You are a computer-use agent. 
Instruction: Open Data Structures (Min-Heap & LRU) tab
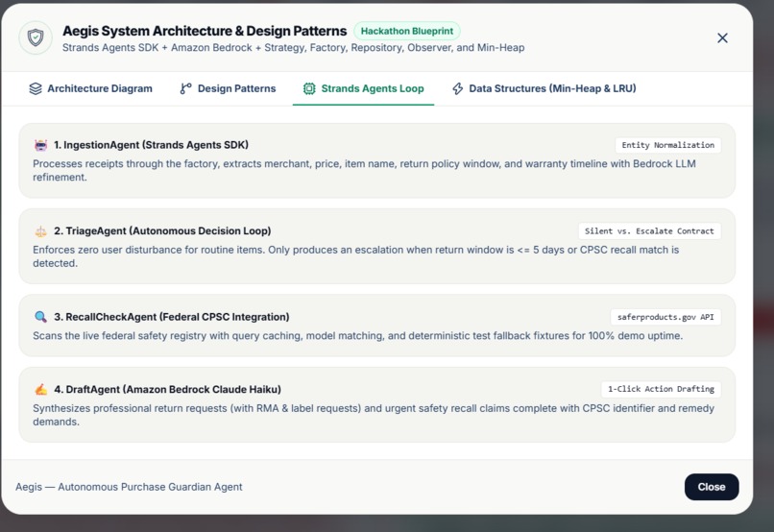(544, 88)
